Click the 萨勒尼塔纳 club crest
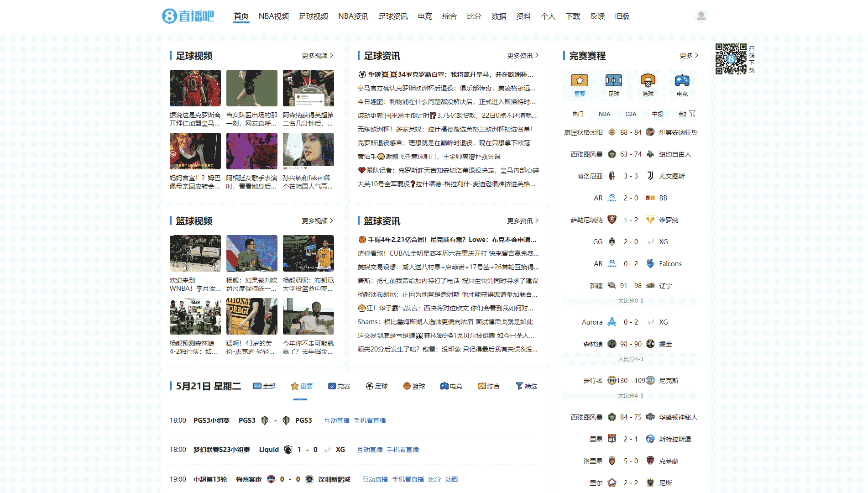 (x=612, y=220)
